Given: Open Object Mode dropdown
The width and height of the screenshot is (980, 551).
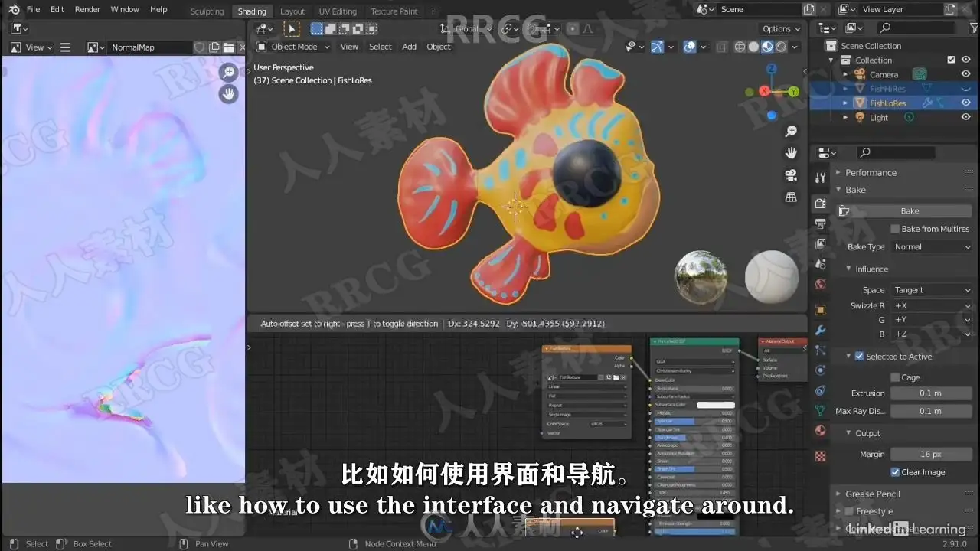Looking at the screenshot, I should [293, 47].
